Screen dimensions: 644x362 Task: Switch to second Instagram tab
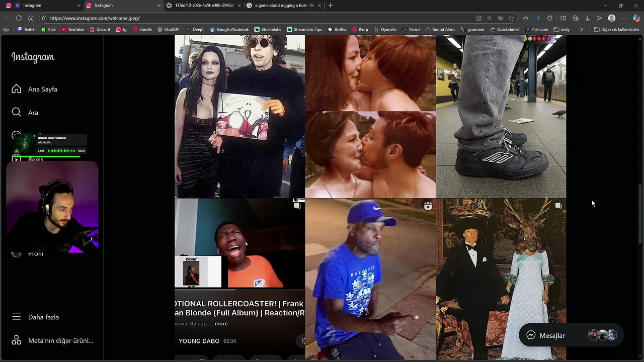(x=123, y=6)
